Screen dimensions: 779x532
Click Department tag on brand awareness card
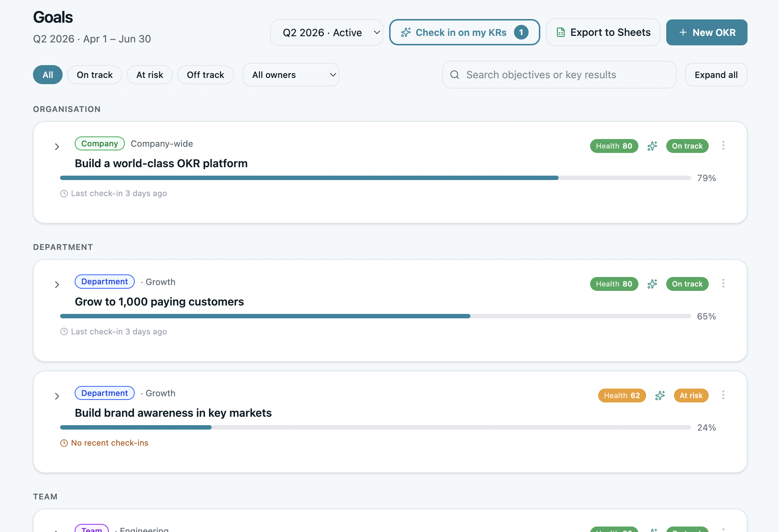[104, 393]
